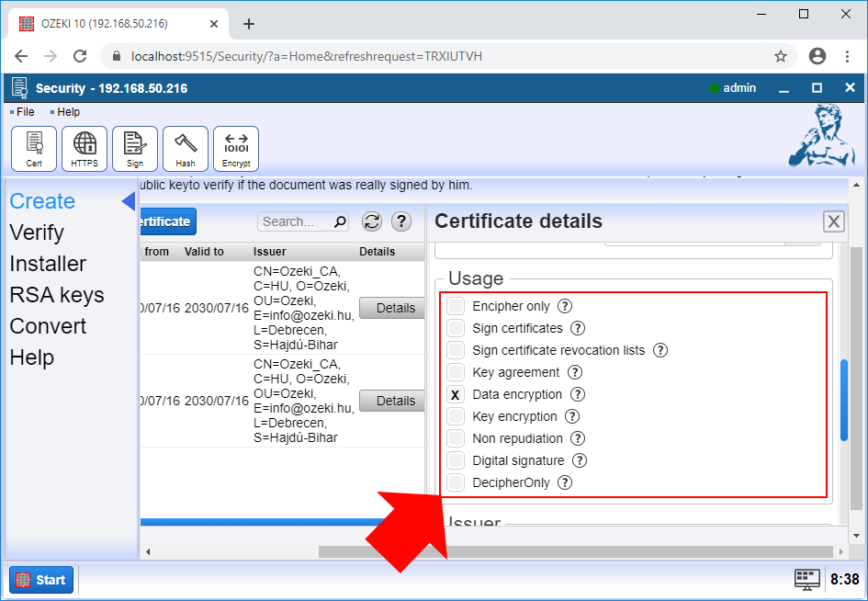
Task: Click the 8:38 clock in the taskbar
Action: tap(845, 579)
